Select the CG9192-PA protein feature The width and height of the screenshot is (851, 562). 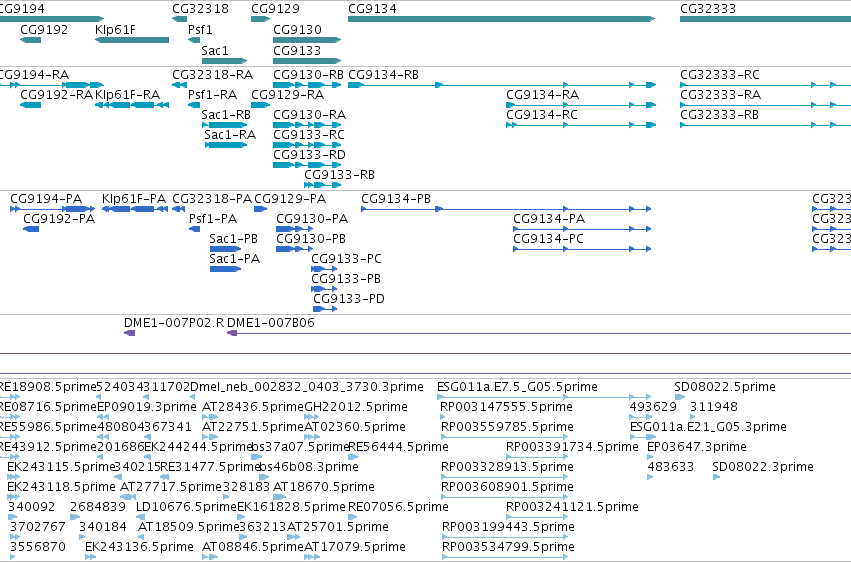click(31, 229)
